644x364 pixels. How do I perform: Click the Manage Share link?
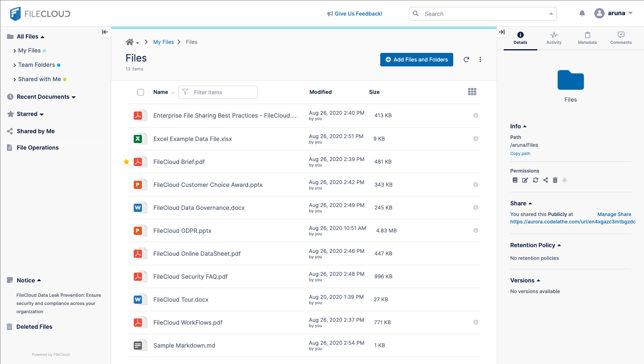click(614, 214)
